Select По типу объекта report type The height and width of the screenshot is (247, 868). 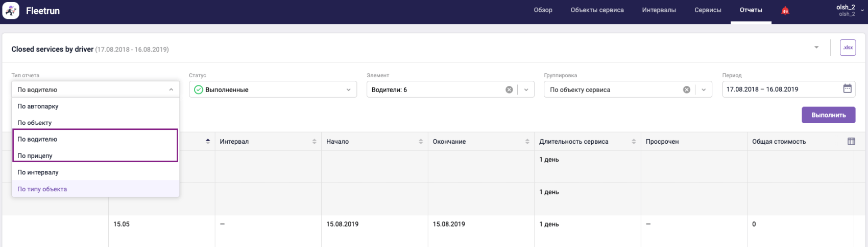(42, 189)
